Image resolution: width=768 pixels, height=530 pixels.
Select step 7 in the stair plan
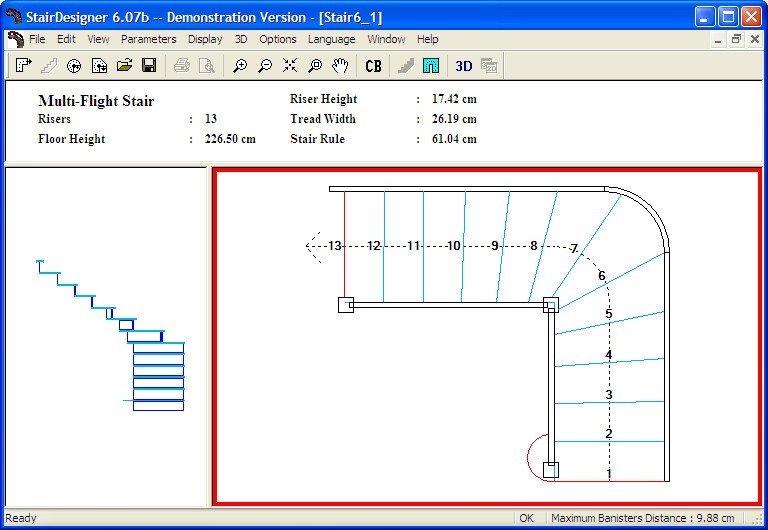(574, 249)
